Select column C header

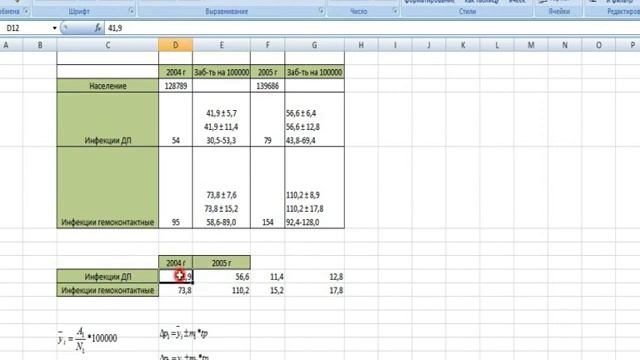(108, 45)
